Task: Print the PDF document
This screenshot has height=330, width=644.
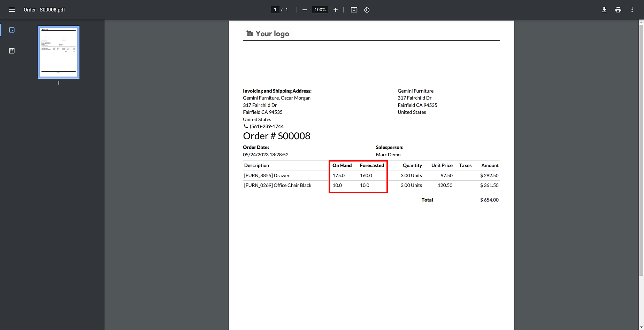Action: click(618, 10)
